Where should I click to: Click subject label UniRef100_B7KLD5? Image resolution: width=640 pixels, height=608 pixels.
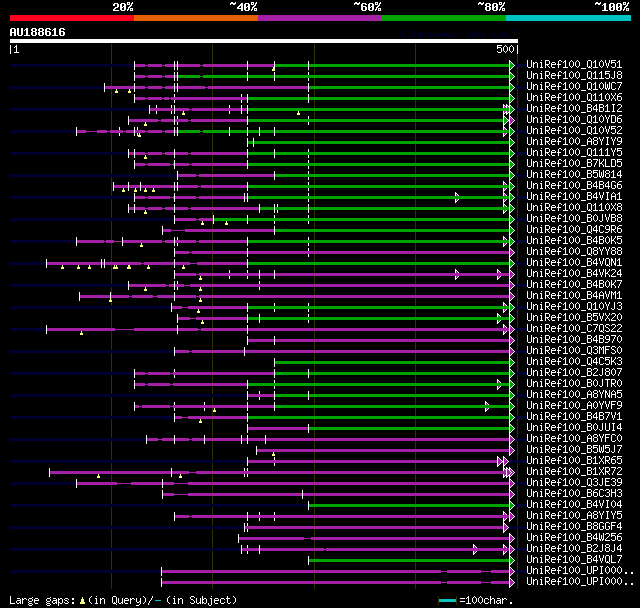tap(574, 164)
